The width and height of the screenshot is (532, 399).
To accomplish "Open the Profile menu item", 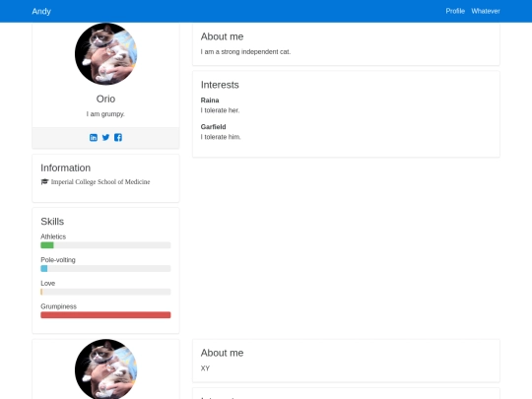I will coord(455,11).
